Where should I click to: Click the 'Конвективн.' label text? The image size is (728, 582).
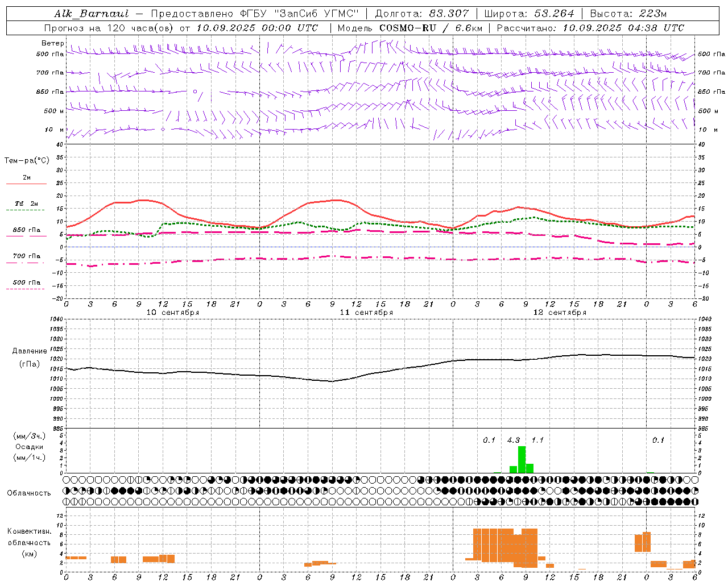tap(30, 531)
